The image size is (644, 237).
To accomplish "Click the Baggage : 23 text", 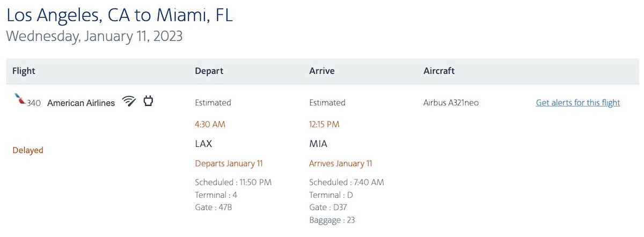I will click(x=332, y=220).
